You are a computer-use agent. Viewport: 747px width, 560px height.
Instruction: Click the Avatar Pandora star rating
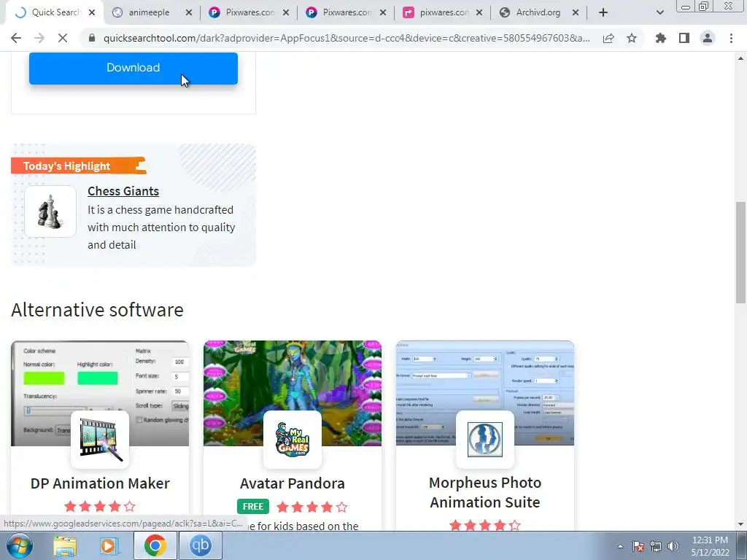(312, 507)
